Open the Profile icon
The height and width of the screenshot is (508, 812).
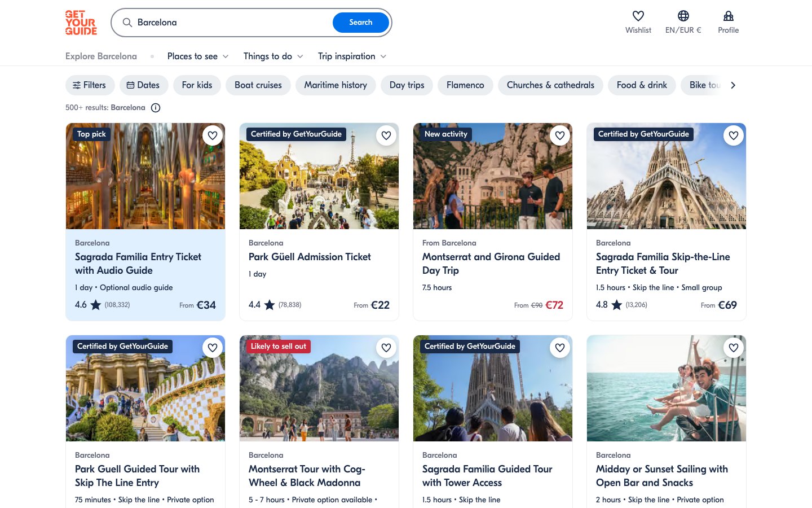click(728, 16)
